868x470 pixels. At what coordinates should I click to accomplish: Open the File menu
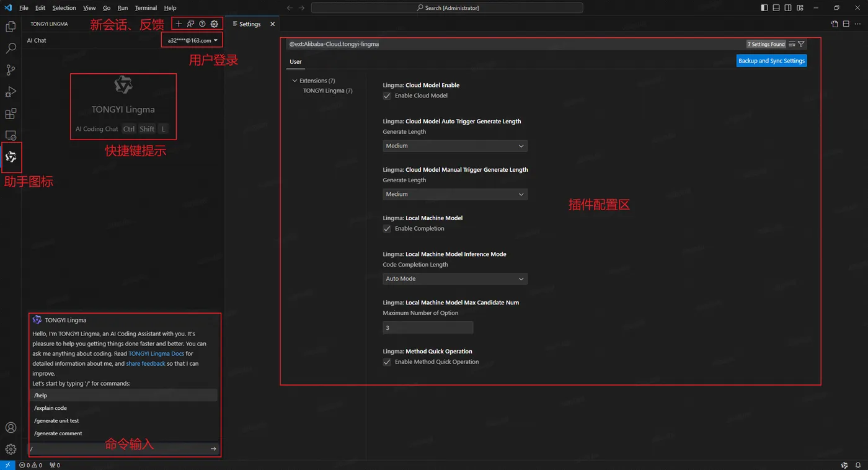click(24, 8)
